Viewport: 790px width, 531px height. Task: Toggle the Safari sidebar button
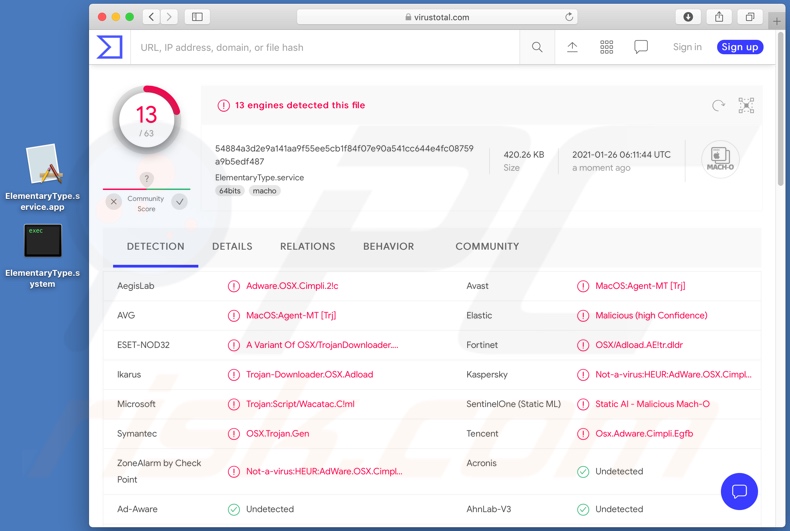tap(198, 17)
